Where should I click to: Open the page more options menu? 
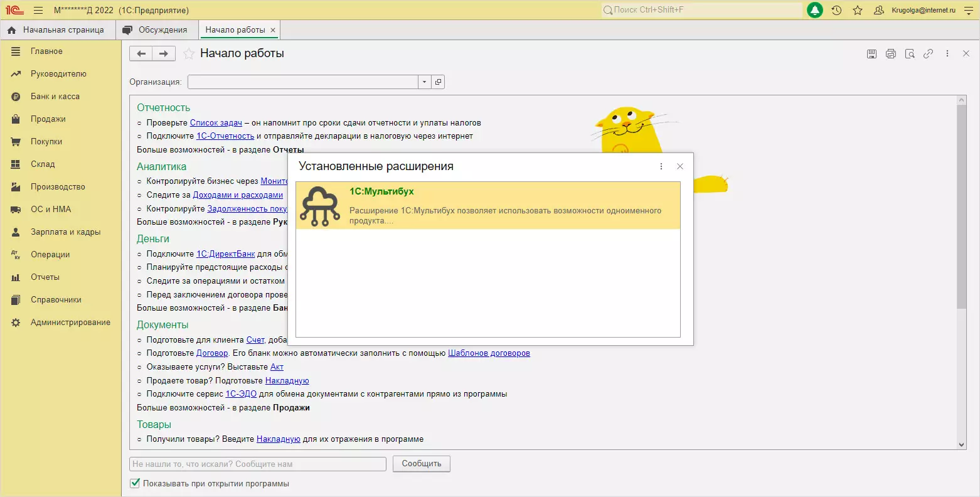click(x=947, y=54)
